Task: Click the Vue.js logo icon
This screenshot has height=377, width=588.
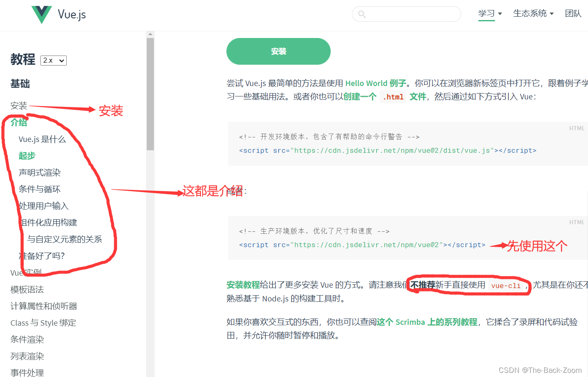Action: tap(42, 15)
